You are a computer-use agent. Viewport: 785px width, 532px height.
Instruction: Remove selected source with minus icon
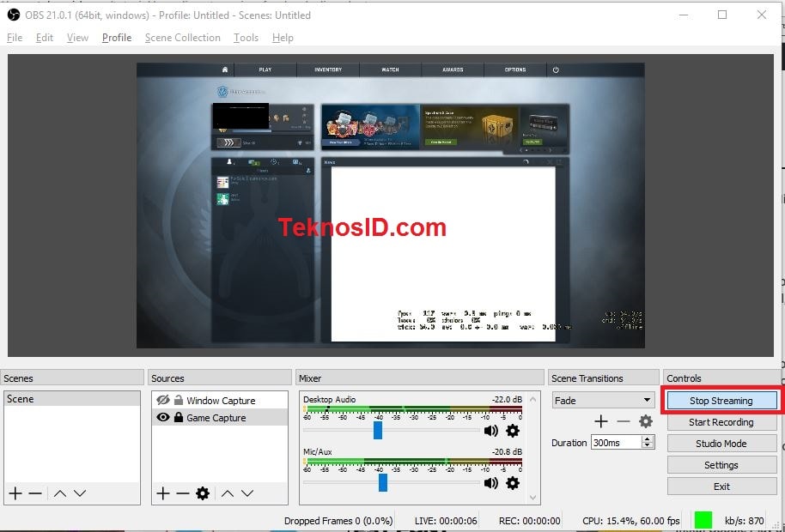pyautogui.click(x=183, y=493)
